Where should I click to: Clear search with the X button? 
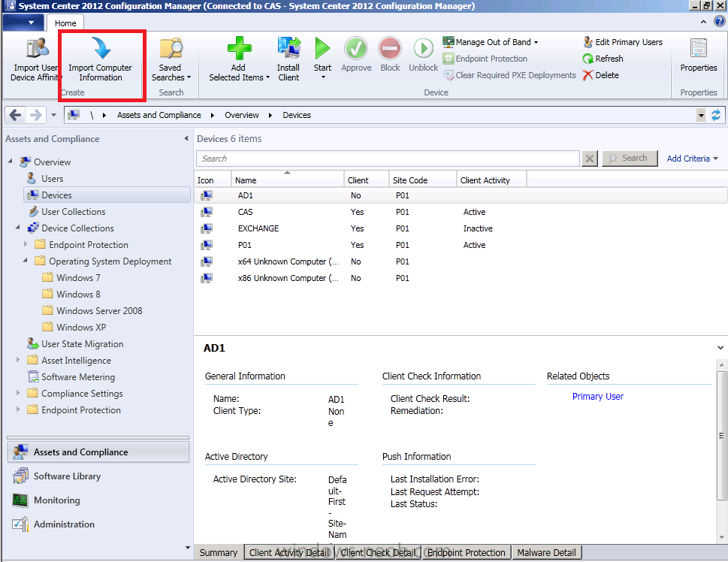tap(589, 159)
